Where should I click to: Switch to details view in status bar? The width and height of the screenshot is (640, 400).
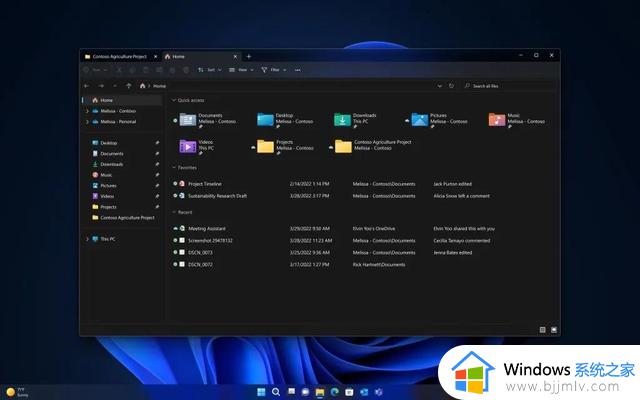542,330
